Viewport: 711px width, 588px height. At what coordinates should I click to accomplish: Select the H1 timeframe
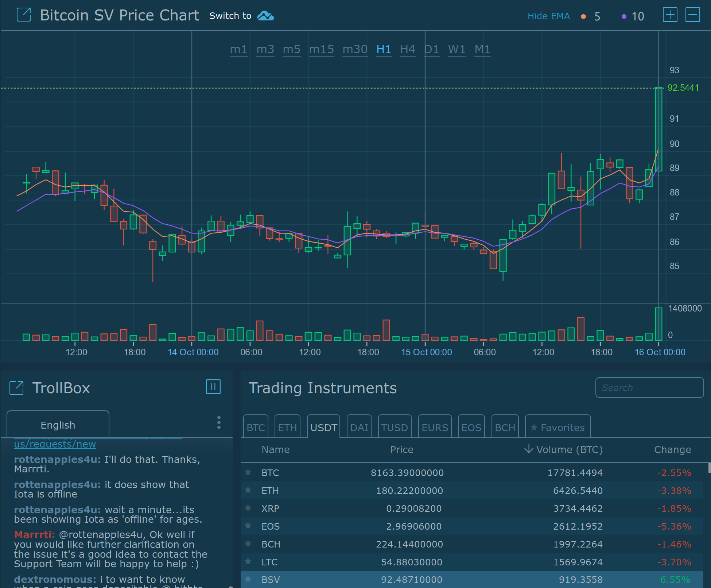384,49
